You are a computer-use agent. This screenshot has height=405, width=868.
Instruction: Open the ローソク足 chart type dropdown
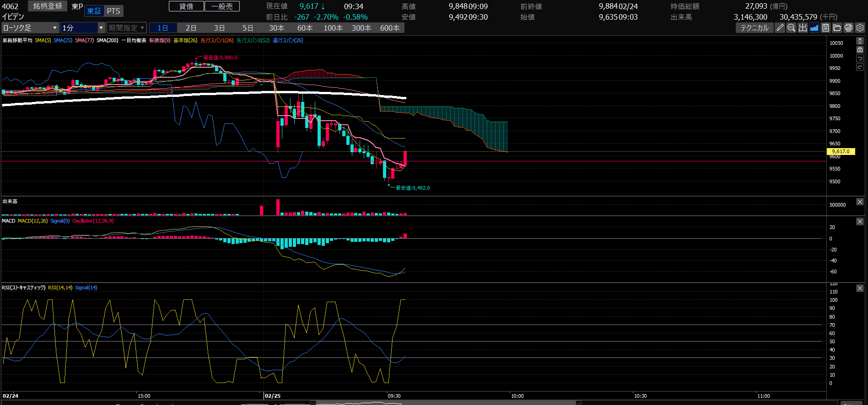[x=30, y=28]
